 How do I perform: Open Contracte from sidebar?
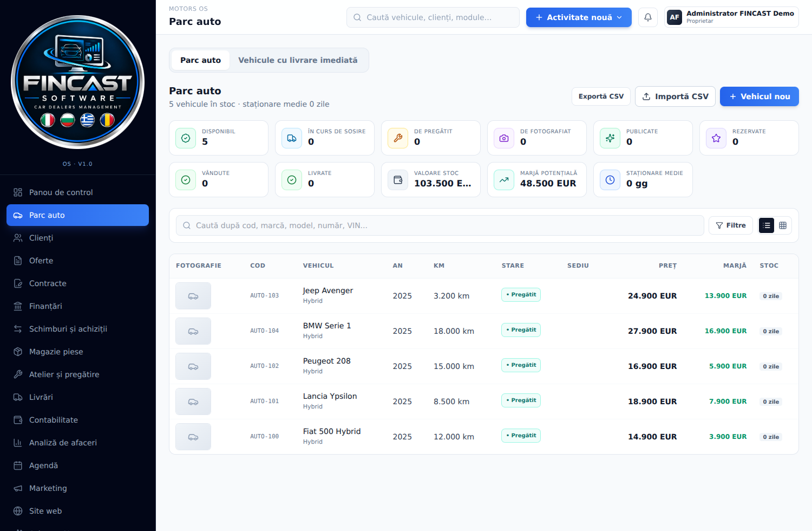tap(77, 283)
